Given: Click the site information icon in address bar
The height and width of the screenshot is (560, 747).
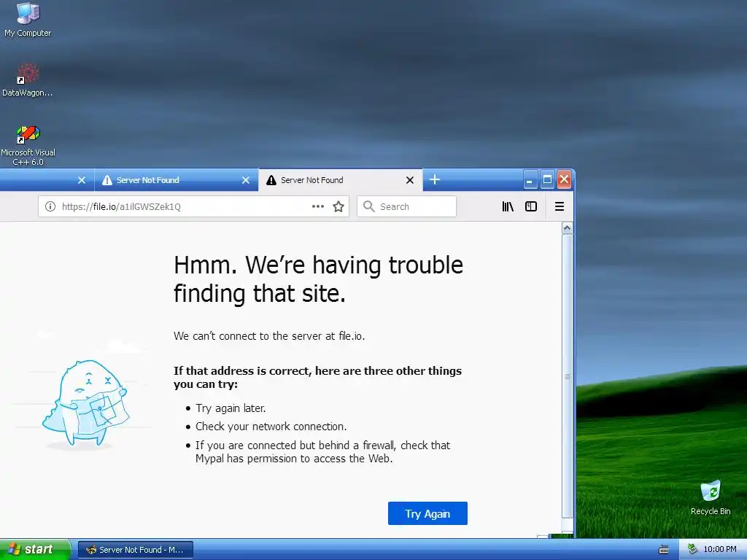Looking at the screenshot, I should click(50, 206).
